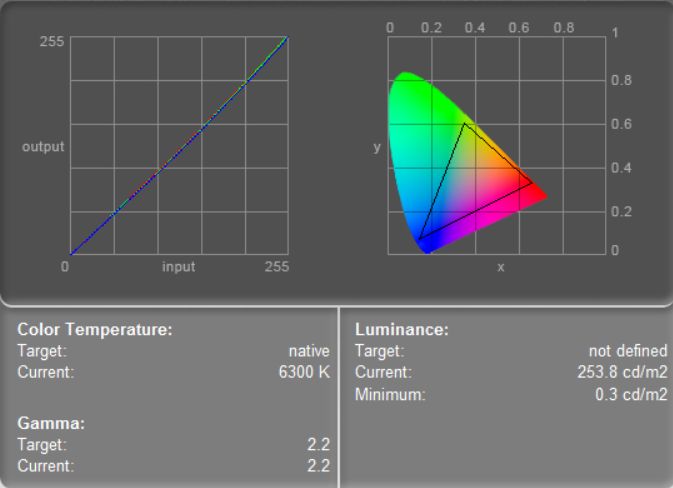
Task: Select the 0.3 cd/m2 minimum luminance
Action: coord(631,394)
